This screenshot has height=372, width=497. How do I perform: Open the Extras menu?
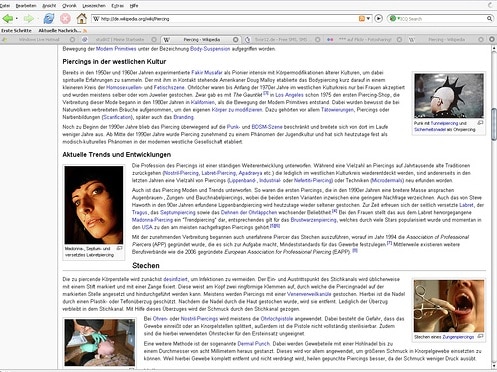point(118,6)
